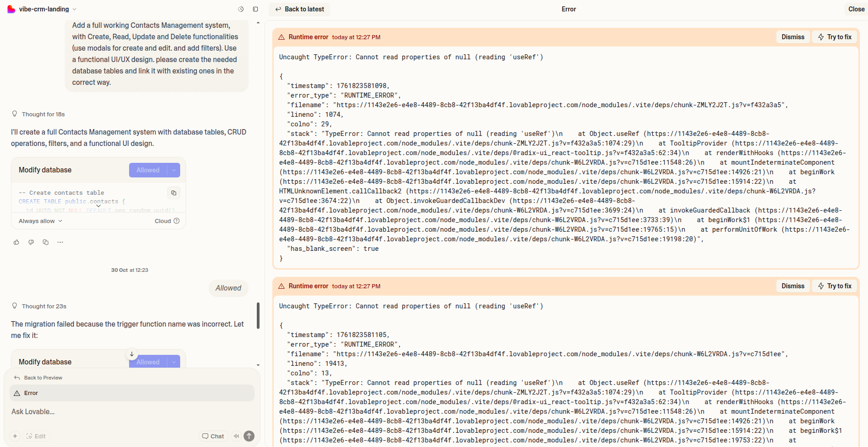This screenshot has height=447, width=868.
Task: Select the Error item above the input
Action: (132, 393)
